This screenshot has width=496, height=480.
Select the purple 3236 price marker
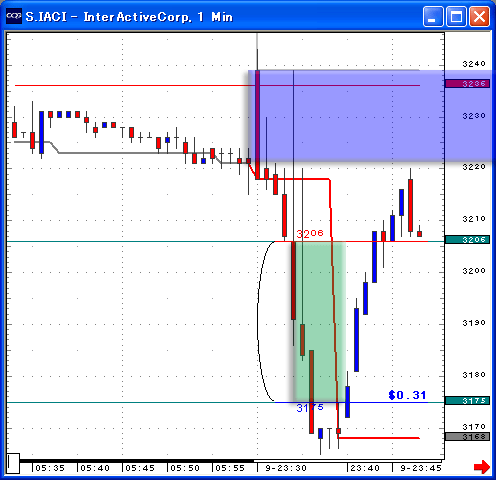[467, 83]
